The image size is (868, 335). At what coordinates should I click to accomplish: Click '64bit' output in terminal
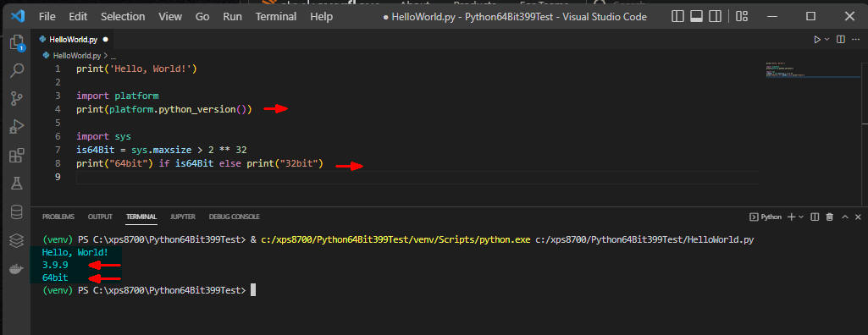coord(55,277)
